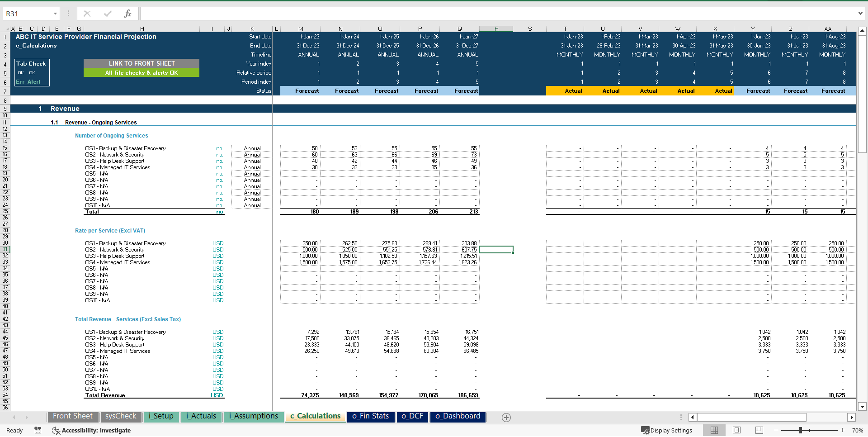
Task: Click the LINK TO FRONT SHEET button
Action: (x=142, y=63)
